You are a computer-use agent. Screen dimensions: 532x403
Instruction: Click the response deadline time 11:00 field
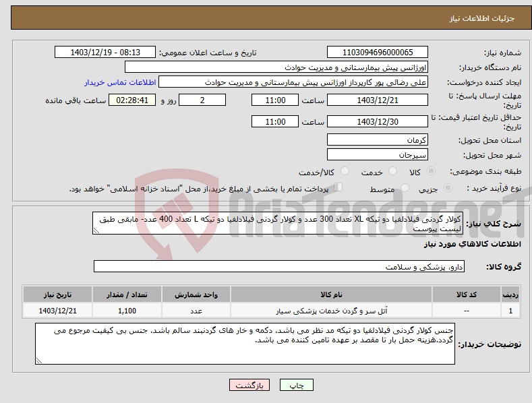pyautogui.click(x=275, y=100)
